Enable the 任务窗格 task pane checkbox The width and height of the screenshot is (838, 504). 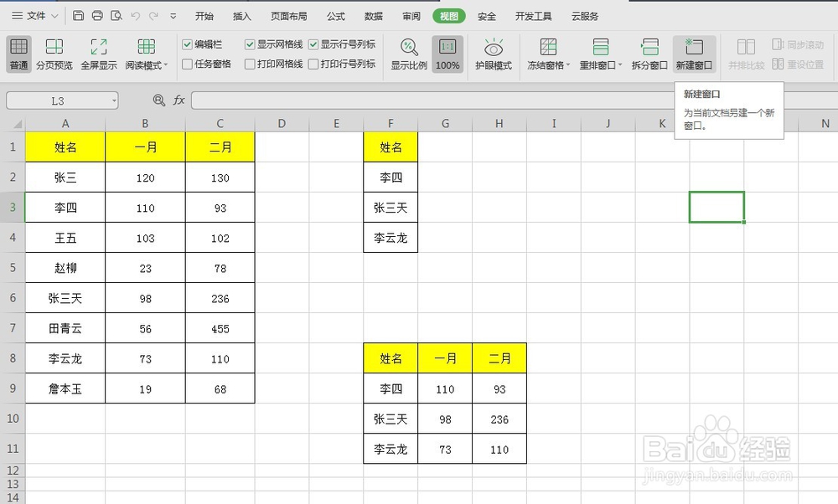[x=186, y=63]
